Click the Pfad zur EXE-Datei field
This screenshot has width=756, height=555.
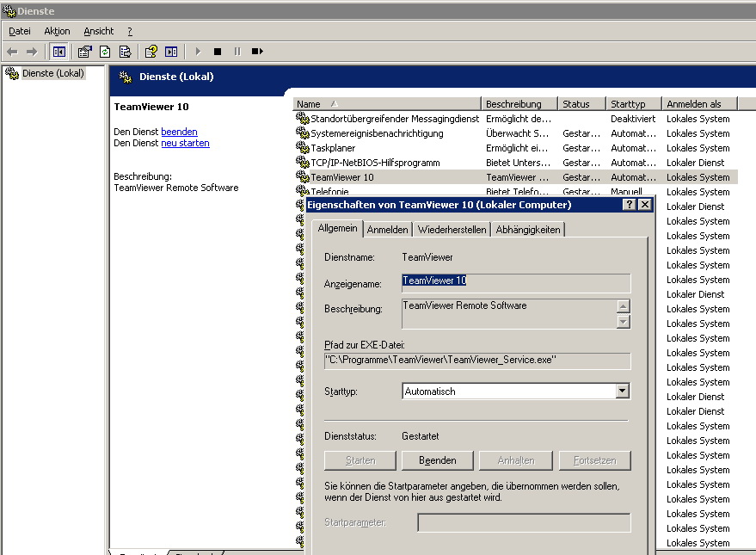[x=477, y=361]
